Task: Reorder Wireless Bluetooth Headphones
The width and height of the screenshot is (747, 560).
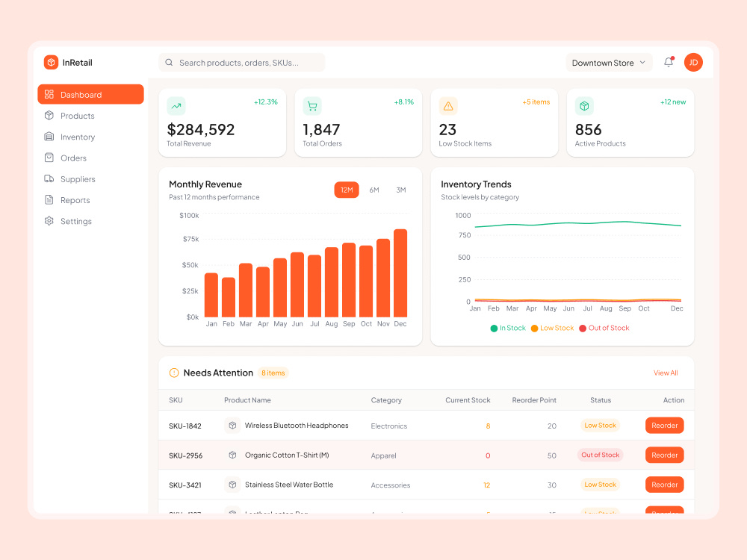Action: [664, 426]
